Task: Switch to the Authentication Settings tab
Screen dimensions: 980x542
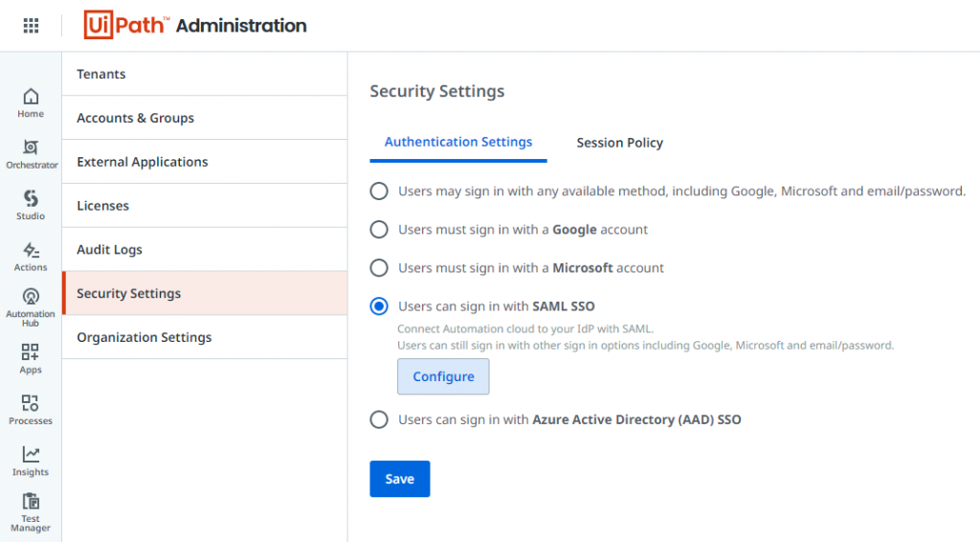Action: pos(458,143)
